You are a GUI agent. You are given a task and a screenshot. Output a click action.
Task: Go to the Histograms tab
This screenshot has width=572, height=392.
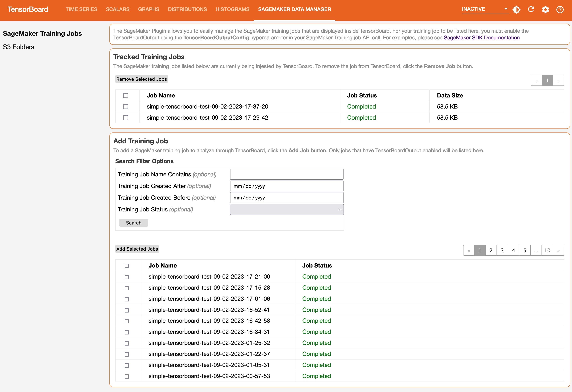coord(232,9)
